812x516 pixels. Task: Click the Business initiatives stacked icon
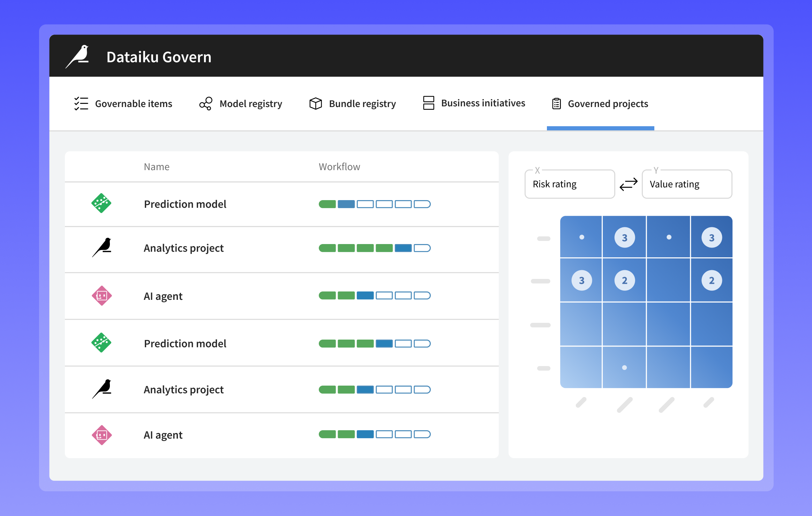(428, 103)
